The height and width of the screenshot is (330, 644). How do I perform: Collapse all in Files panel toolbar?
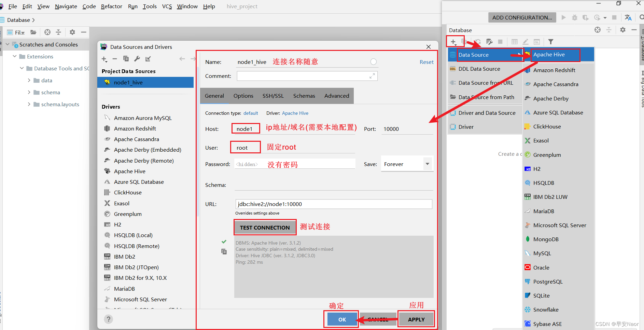click(x=58, y=32)
